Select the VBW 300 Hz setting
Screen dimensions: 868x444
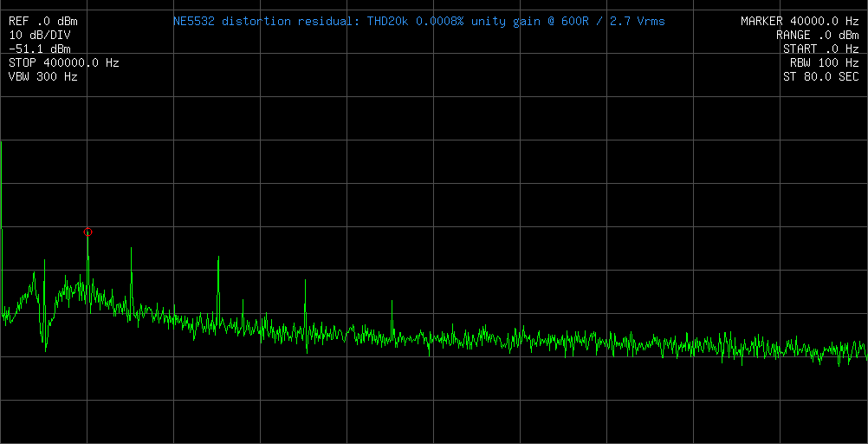[x=43, y=77]
